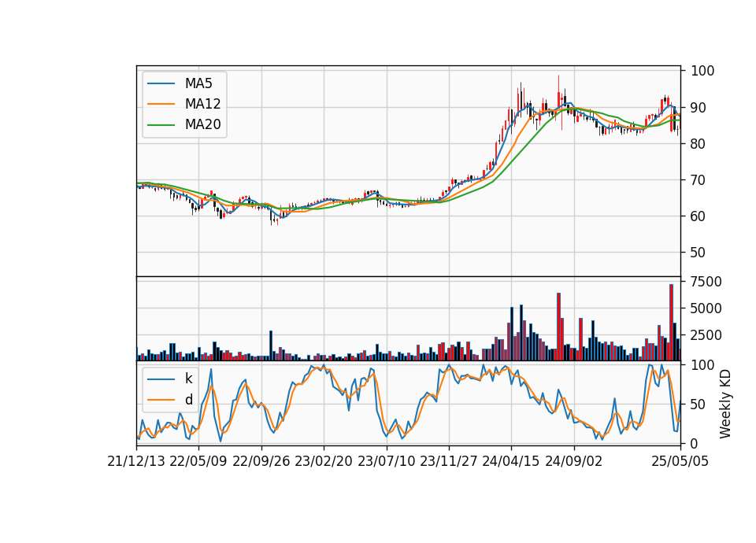Image resolution: width=756 pixels, height=543 pixels.
Task: Click the 24/09/02 date label
Action: click(x=574, y=461)
